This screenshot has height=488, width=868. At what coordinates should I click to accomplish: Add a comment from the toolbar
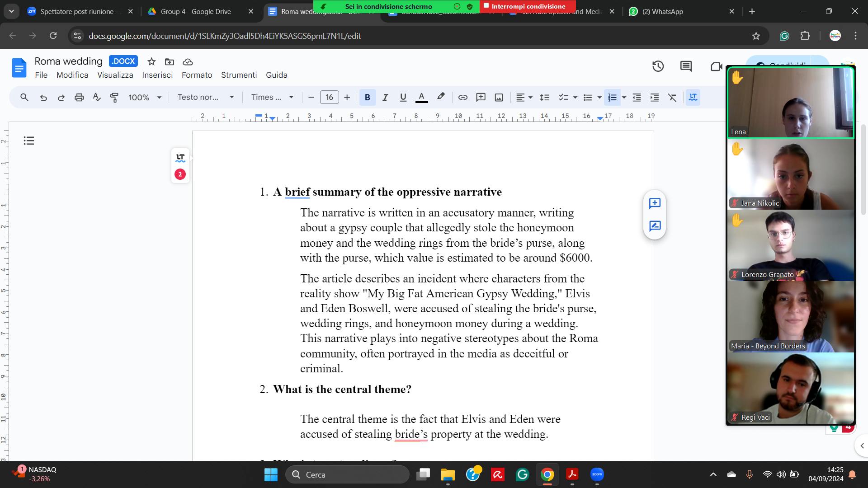481,97
